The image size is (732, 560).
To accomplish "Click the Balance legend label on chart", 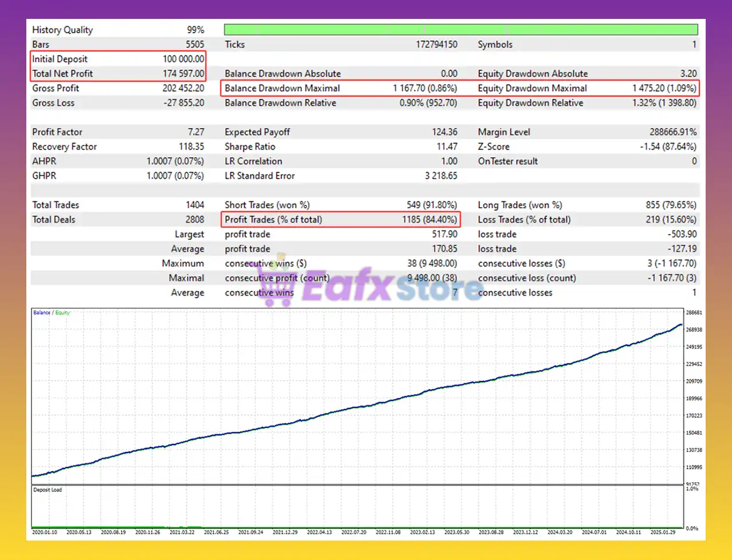I will [42, 313].
